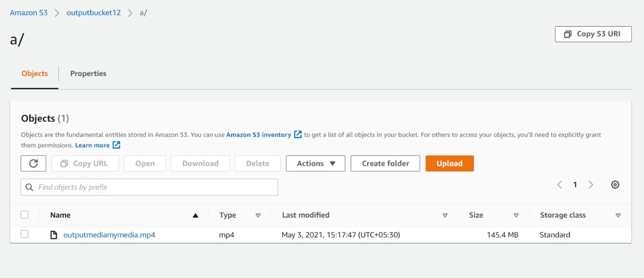Click external link icon after Amazon S3 inventory
The image size is (644, 278).
point(298,135)
